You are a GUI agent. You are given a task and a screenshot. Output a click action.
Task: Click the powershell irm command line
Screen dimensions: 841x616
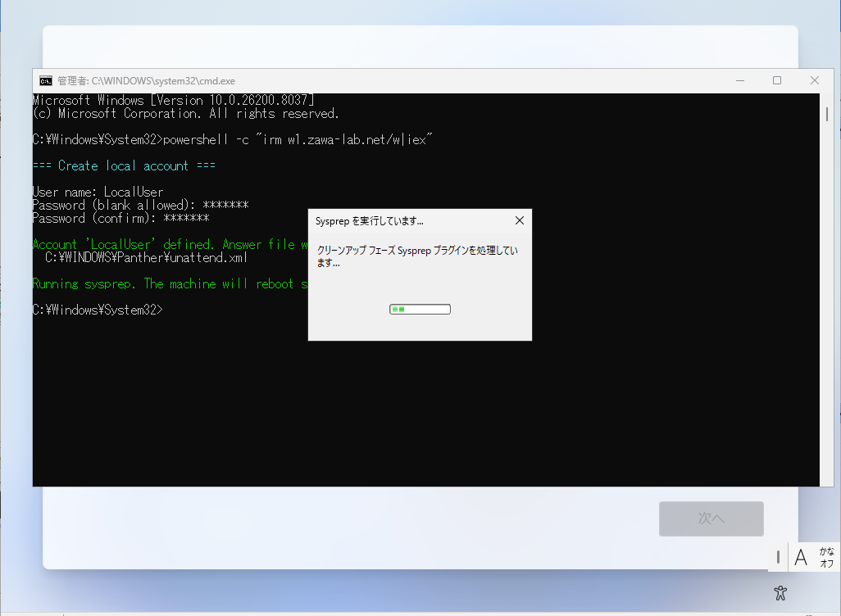coord(232,139)
